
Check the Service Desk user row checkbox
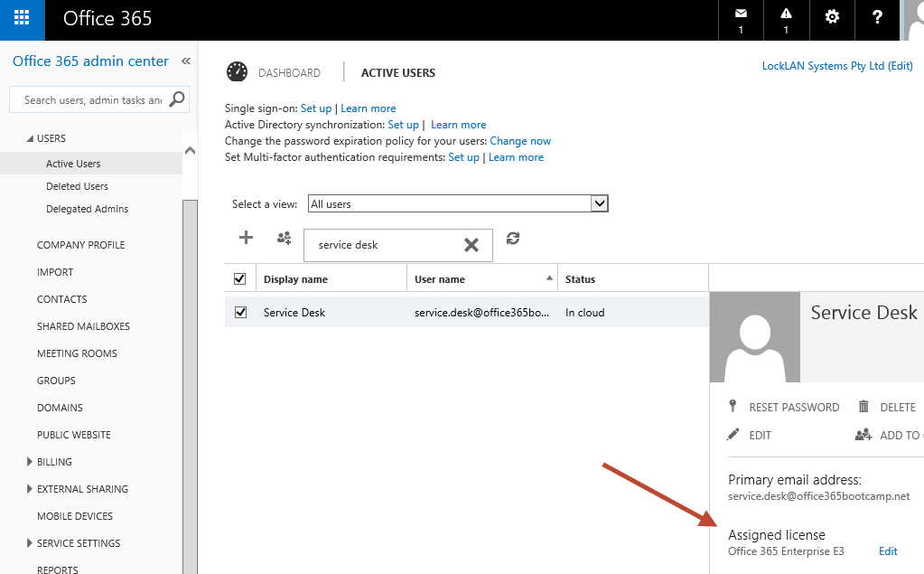[x=239, y=310]
